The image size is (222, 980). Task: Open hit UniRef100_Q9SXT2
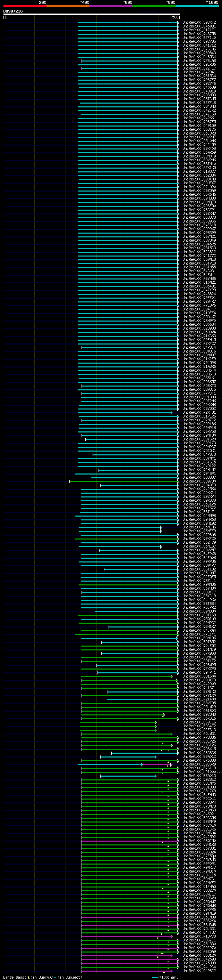coord(199,23)
